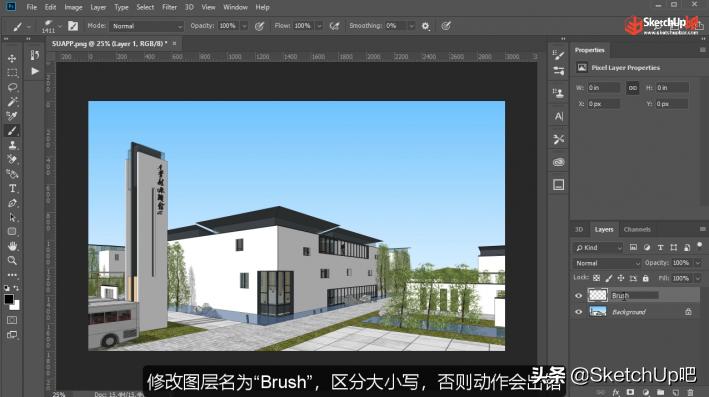
Task: Open the Opacity slider dropdown arrow
Action: [x=244, y=26]
